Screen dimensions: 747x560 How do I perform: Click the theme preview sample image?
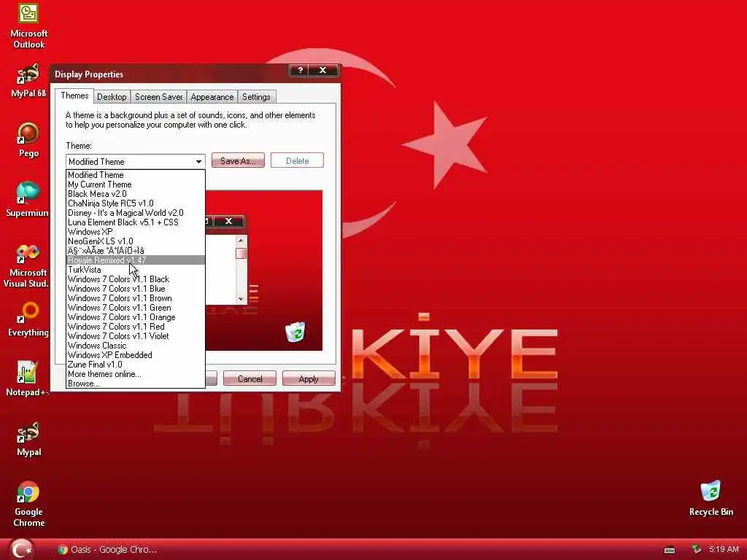click(264, 270)
